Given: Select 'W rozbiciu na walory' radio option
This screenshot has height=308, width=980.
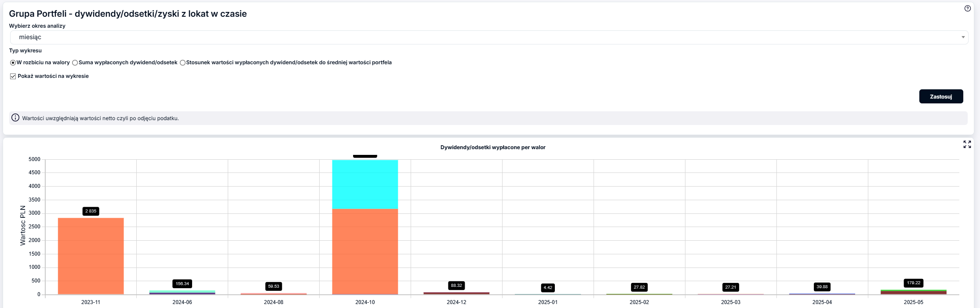Looking at the screenshot, I should [13, 63].
